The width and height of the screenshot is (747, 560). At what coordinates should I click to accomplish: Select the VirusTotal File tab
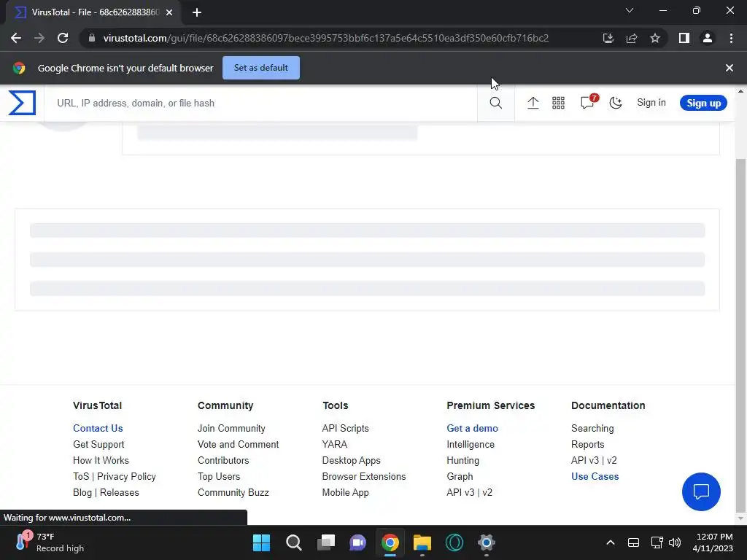93,12
